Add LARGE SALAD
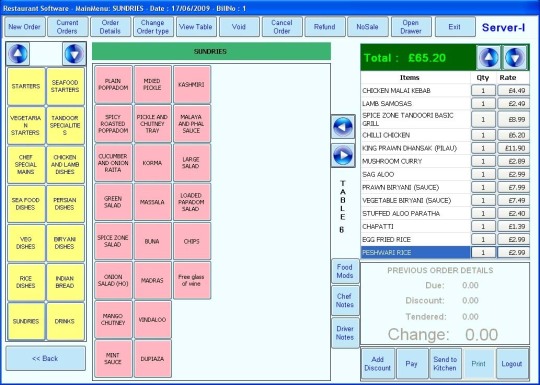The width and height of the screenshot is (540, 385). (x=192, y=163)
